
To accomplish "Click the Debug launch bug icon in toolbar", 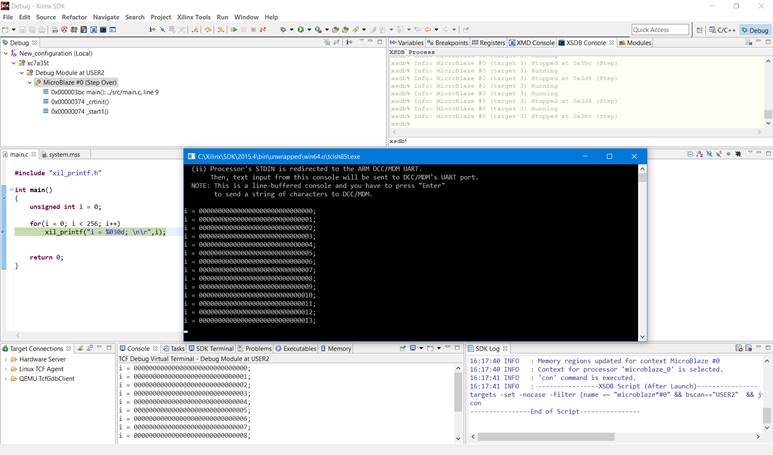I will 284,30.
